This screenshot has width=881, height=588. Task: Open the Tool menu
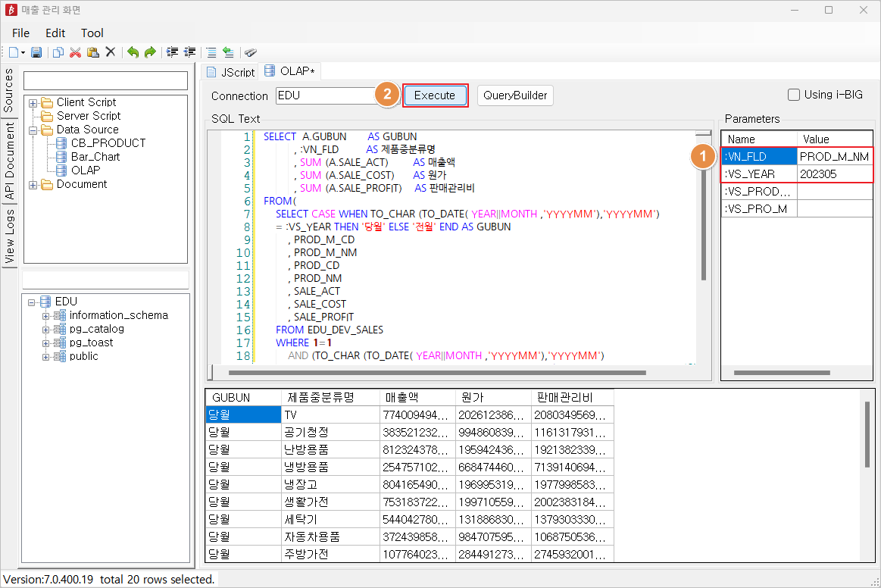click(x=92, y=33)
